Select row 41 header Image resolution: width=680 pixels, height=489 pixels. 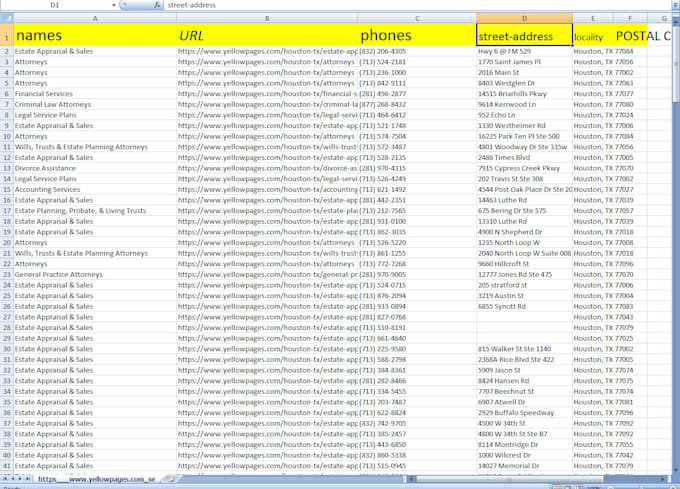7,466
